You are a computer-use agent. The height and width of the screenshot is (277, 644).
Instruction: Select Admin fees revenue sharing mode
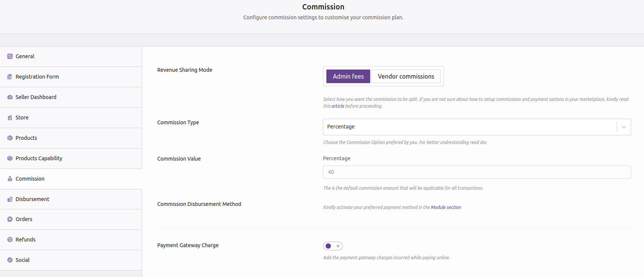point(348,76)
